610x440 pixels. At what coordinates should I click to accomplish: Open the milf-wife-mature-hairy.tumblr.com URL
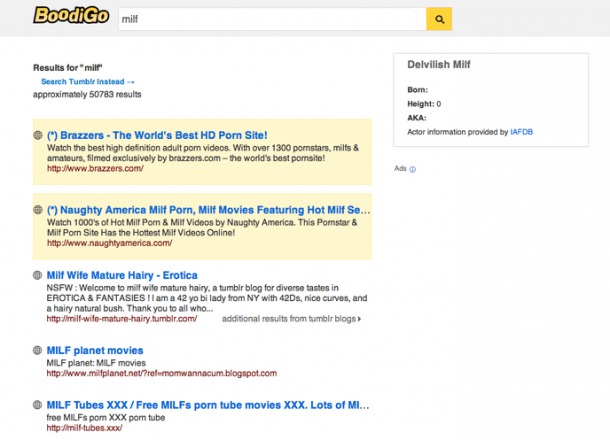point(122,319)
